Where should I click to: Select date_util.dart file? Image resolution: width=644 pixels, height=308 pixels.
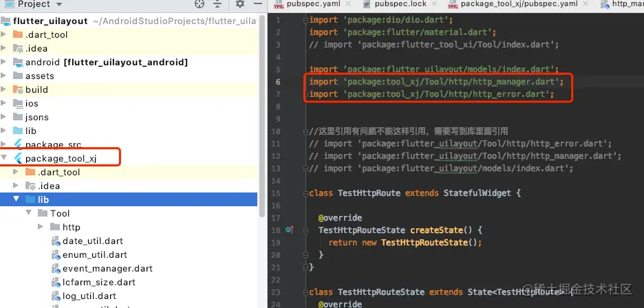coord(92,241)
